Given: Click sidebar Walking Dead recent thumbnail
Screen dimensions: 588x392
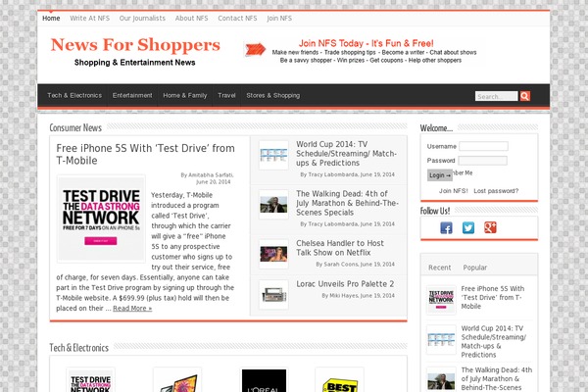Looking at the screenshot, I should (x=441, y=379).
